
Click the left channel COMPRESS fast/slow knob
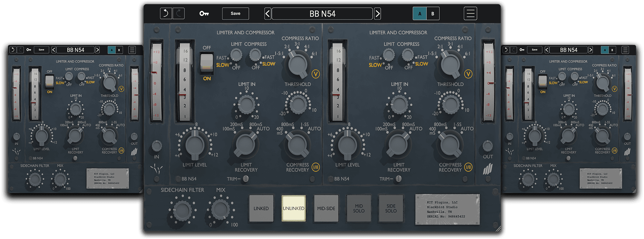255,55
